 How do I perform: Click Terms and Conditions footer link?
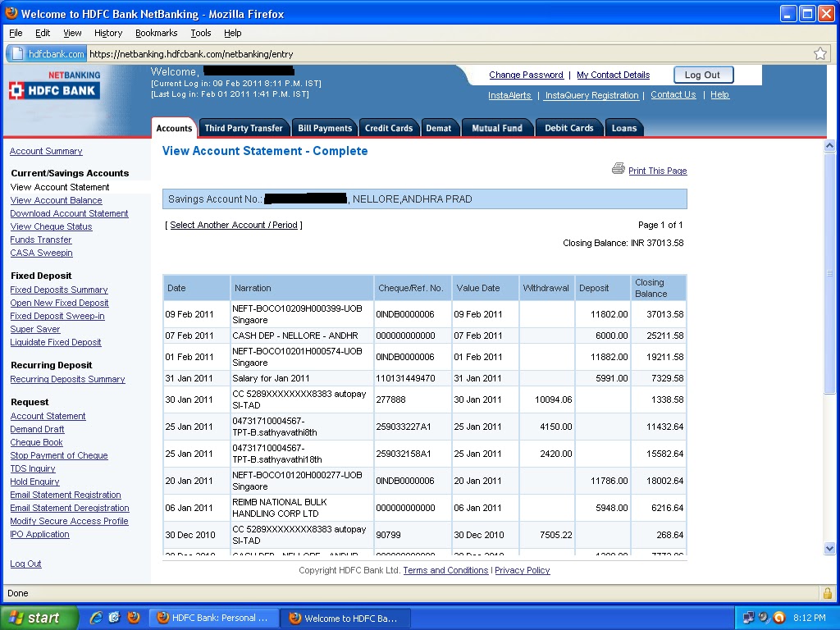445,570
